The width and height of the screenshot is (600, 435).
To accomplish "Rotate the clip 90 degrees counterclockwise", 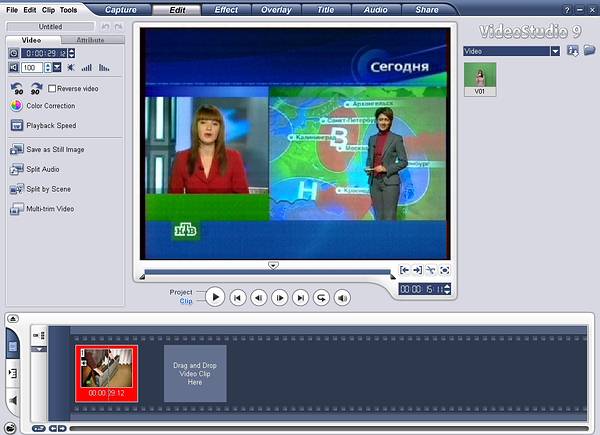I will 16,88.
